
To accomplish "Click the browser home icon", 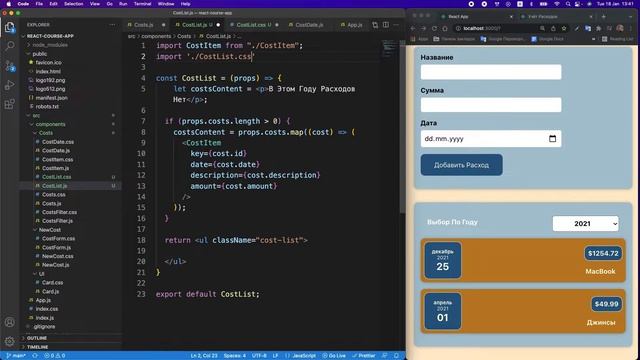I will point(445,28).
